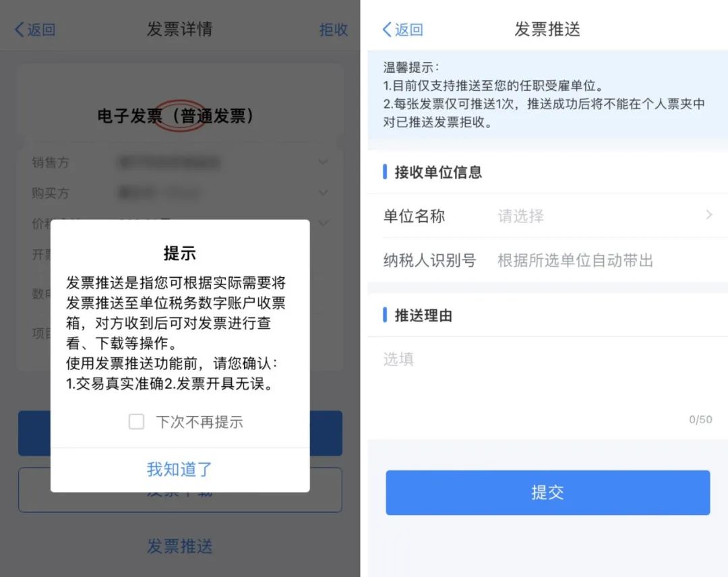Click the 温馨提示 notice banner
Viewport: 728px width, 577px height.
click(x=547, y=94)
